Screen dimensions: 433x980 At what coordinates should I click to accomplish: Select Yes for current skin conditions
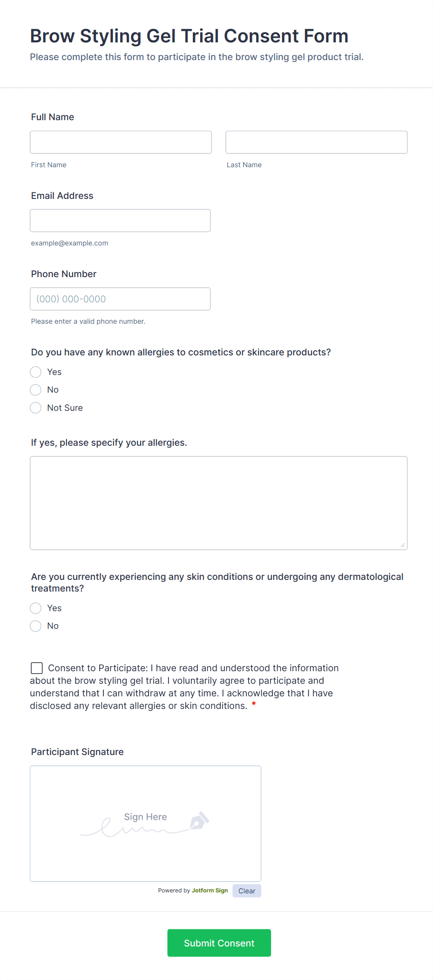pyautogui.click(x=35, y=608)
